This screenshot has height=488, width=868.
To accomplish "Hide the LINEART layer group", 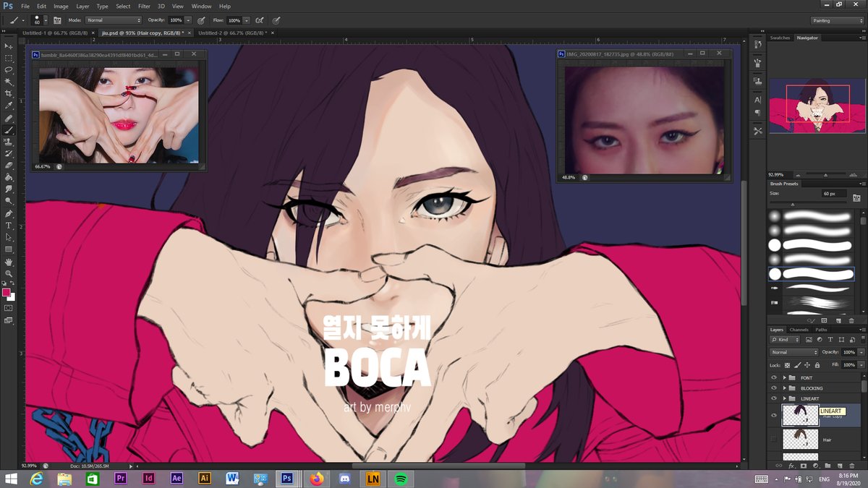I will [774, 398].
